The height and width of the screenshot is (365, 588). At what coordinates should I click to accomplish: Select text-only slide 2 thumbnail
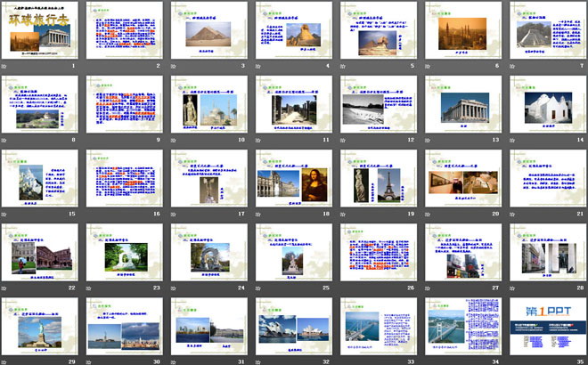click(x=125, y=30)
